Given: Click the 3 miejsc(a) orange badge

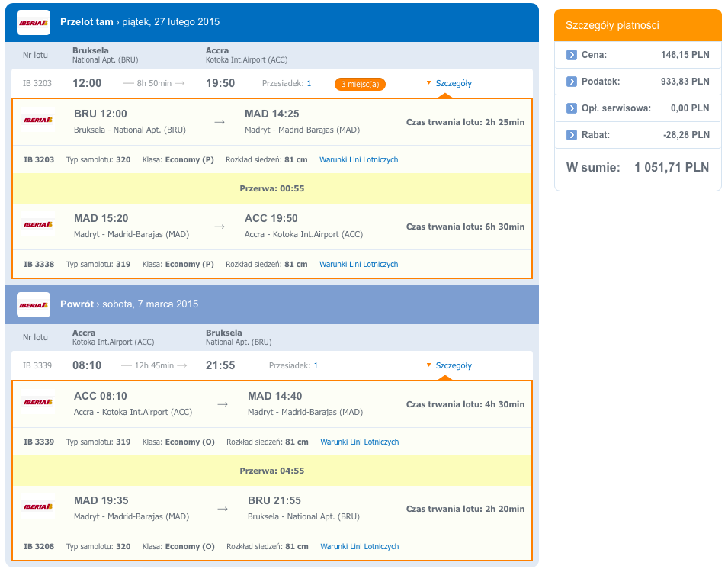Looking at the screenshot, I should pyautogui.click(x=360, y=84).
